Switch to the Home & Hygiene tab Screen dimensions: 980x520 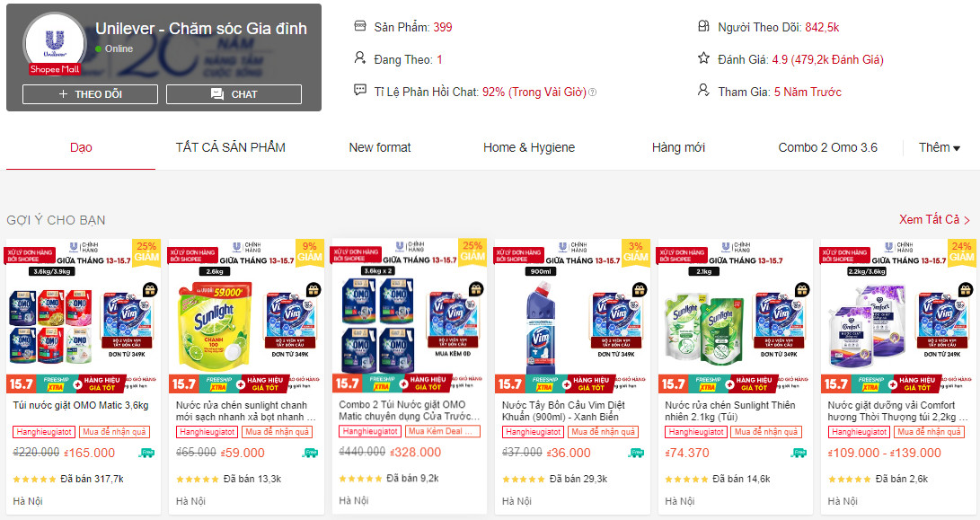[x=529, y=147]
